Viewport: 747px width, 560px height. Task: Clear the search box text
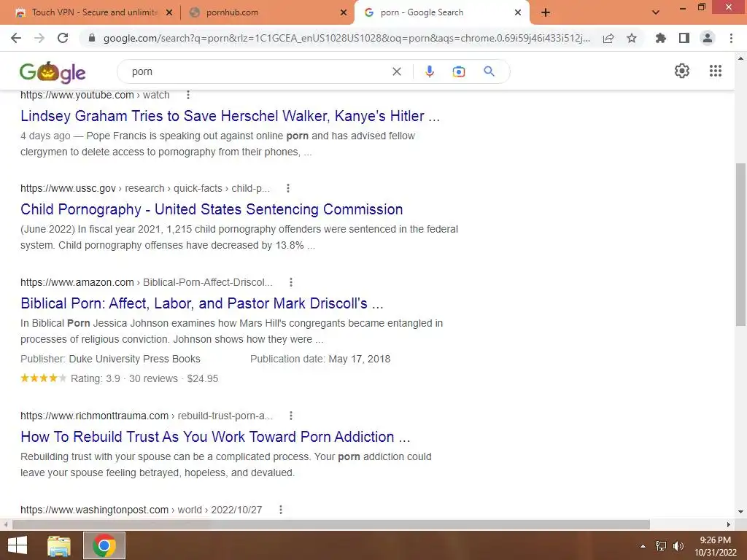[396, 71]
